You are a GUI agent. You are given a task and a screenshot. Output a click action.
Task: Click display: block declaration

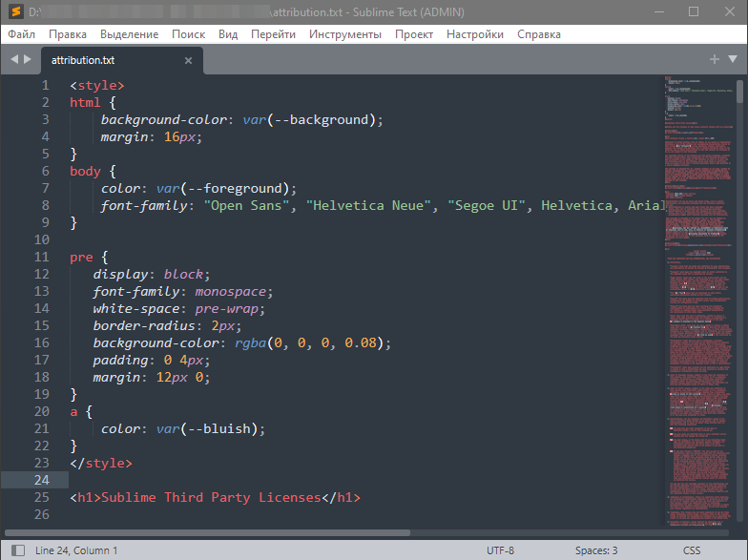151,275
